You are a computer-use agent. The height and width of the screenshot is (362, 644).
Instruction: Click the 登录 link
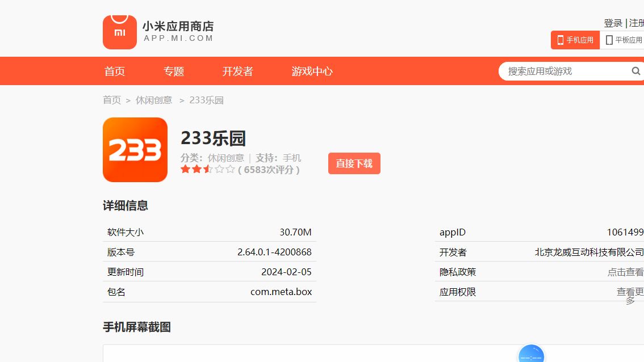(613, 23)
